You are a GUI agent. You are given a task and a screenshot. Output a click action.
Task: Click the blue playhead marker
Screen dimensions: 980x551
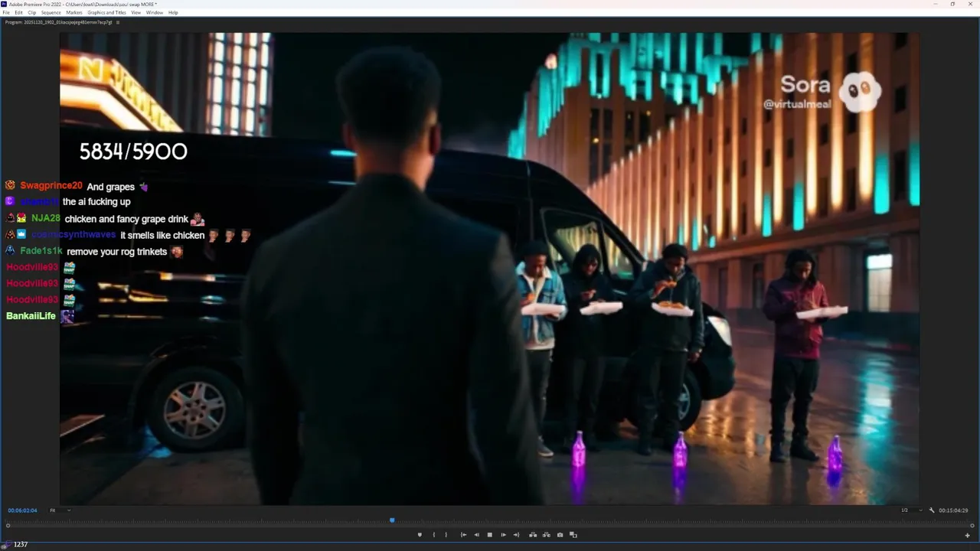pos(392,520)
